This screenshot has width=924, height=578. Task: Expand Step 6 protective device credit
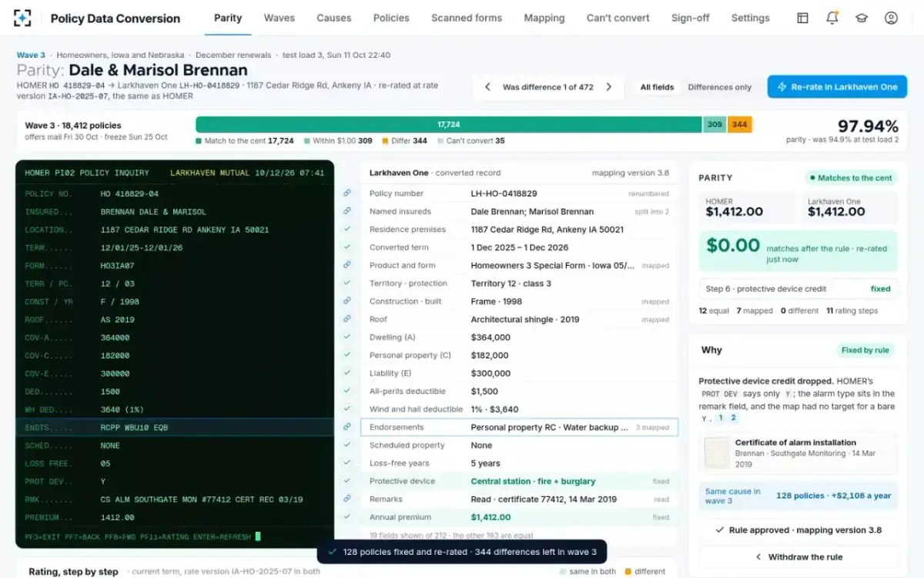click(x=798, y=289)
